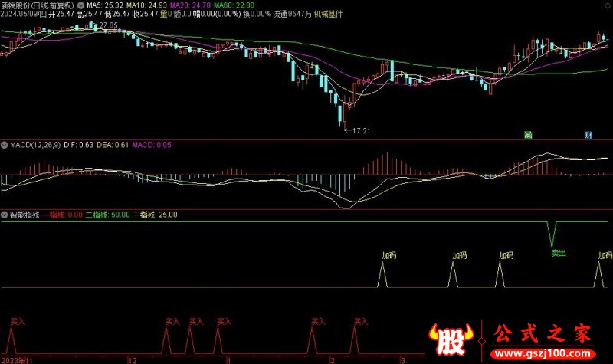This screenshot has width=613, height=364.
Task: Click the MACD(12,26,9) indicator name
Action: tap(35, 143)
